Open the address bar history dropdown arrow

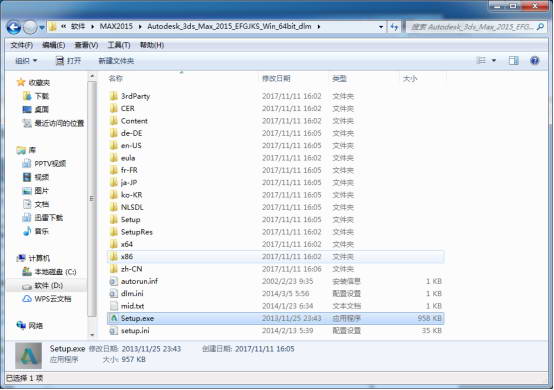[x=381, y=27]
